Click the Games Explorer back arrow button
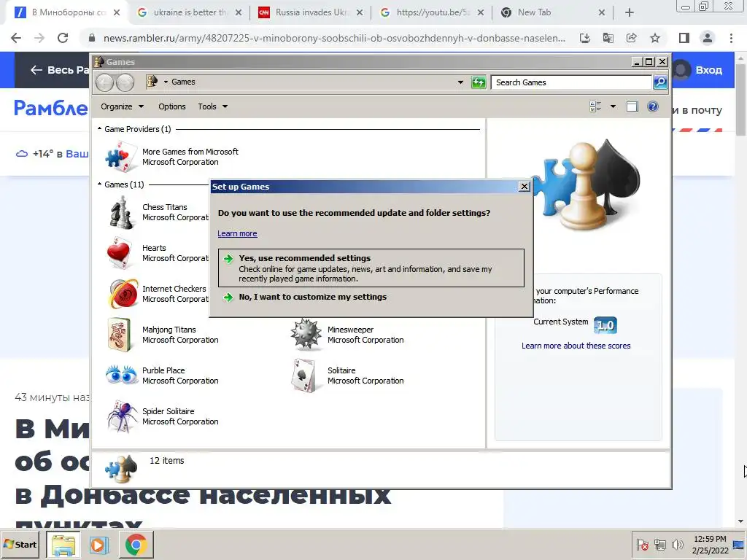The height and width of the screenshot is (560, 747). click(x=104, y=82)
